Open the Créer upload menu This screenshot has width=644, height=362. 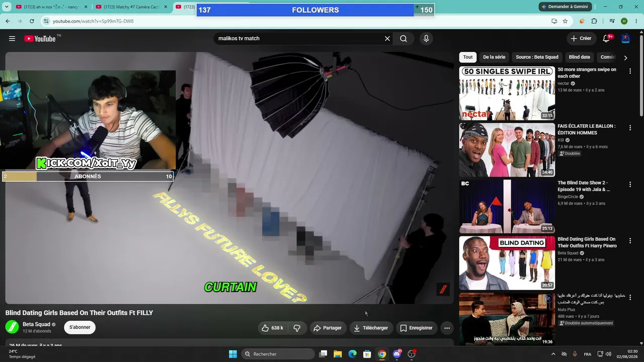click(581, 39)
